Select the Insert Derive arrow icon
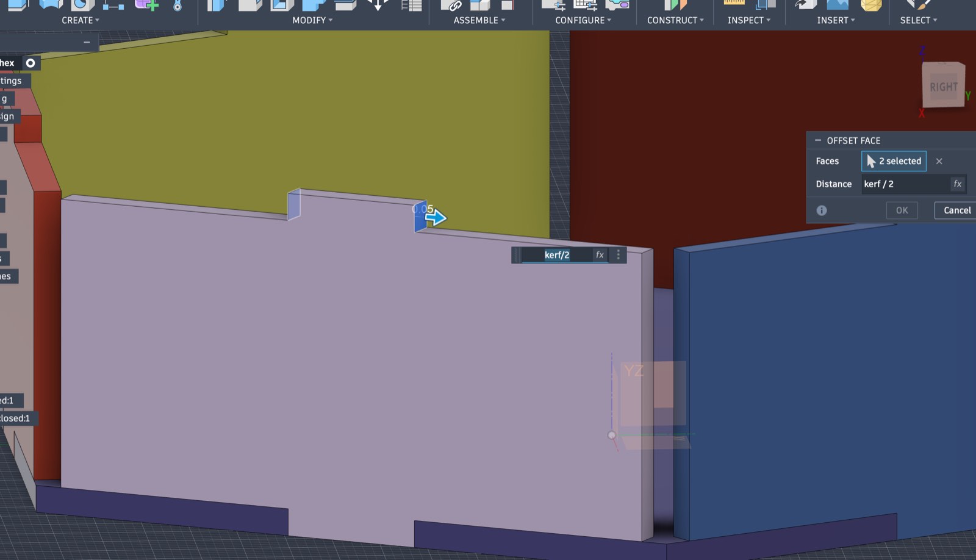The image size is (976, 560). [x=805, y=5]
